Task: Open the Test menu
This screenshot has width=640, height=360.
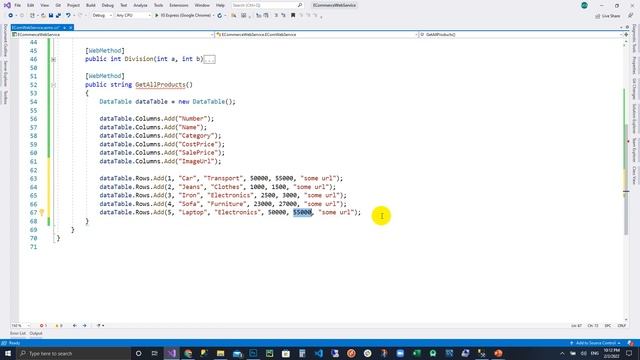Action: tap(124, 5)
